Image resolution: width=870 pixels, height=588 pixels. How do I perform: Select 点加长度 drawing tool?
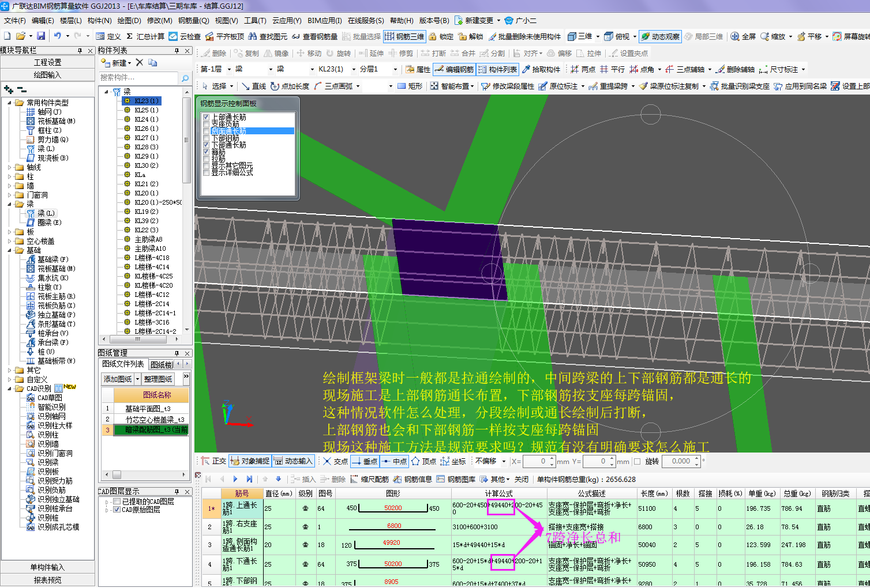pyautogui.click(x=290, y=86)
